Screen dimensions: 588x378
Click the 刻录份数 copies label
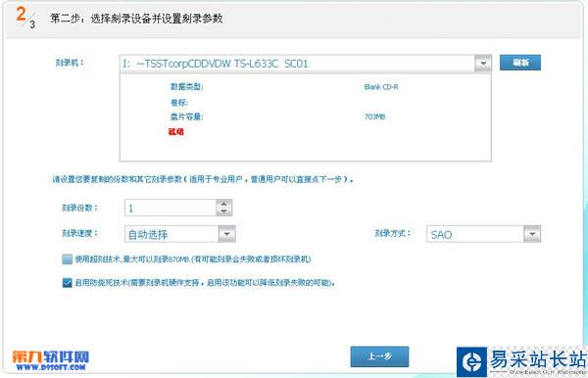79,208
